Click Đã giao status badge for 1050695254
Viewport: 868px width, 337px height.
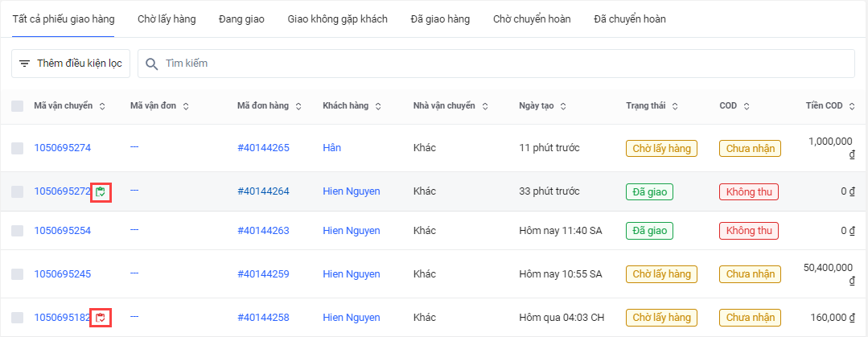click(x=649, y=231)
